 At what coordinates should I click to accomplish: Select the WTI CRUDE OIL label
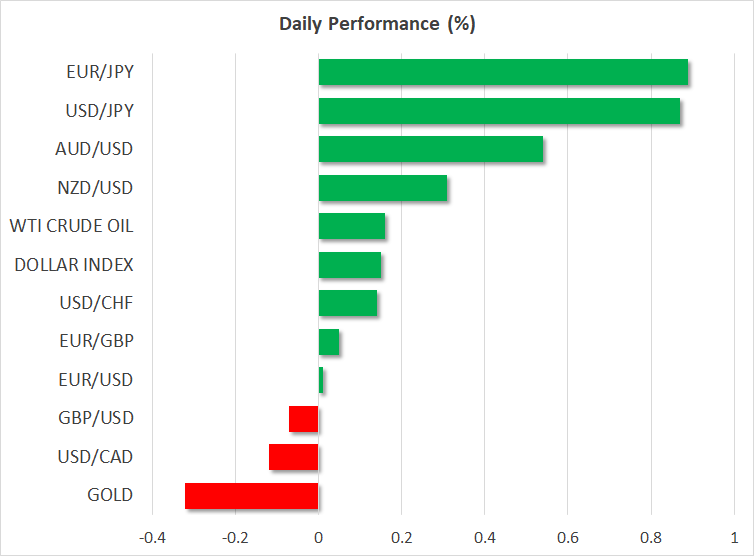(x=70, y=226)
